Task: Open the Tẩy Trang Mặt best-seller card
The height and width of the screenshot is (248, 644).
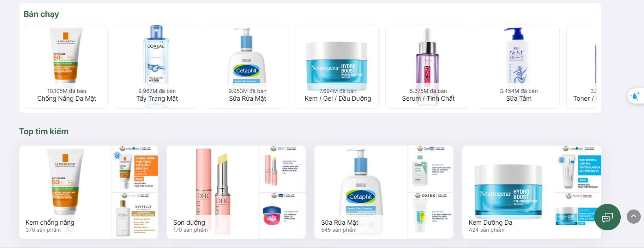Action: tap(156, 66)
